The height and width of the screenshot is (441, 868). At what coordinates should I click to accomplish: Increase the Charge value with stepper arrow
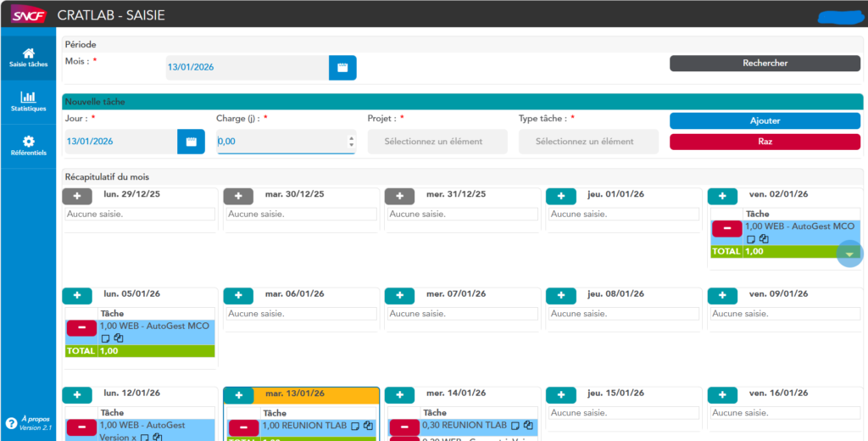coord(351,137)
